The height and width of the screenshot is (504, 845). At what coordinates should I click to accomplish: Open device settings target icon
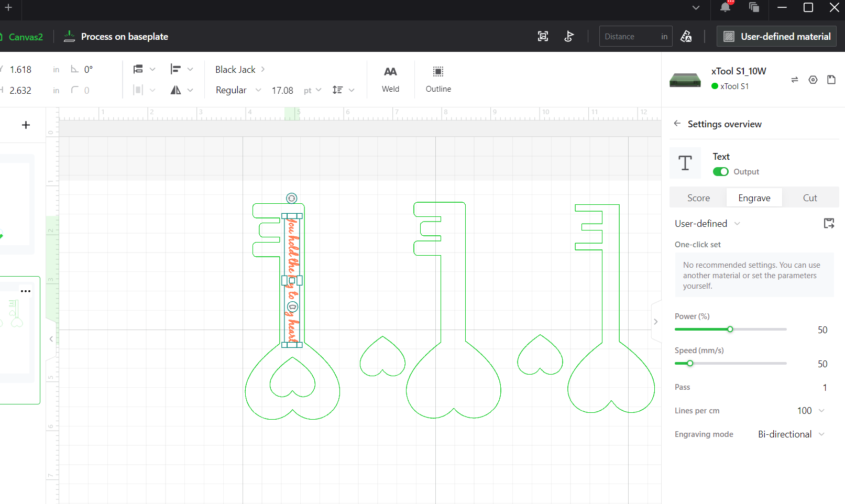pos(813,80)
